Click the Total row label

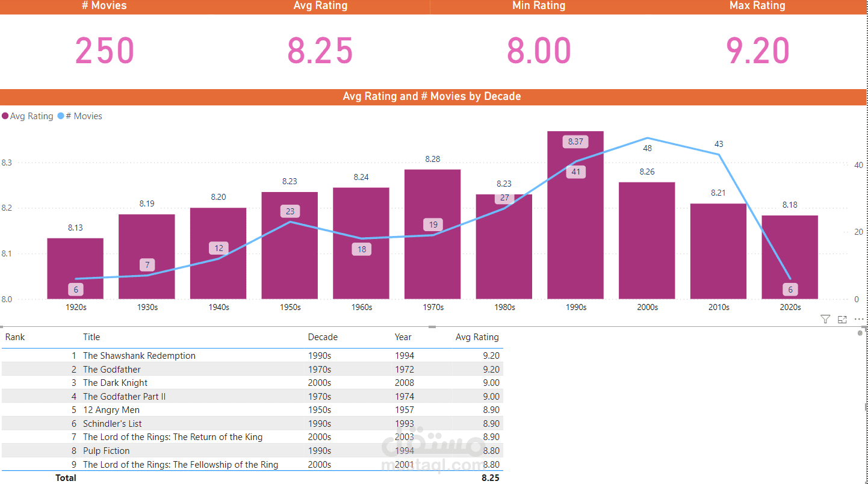coord(66,478)
